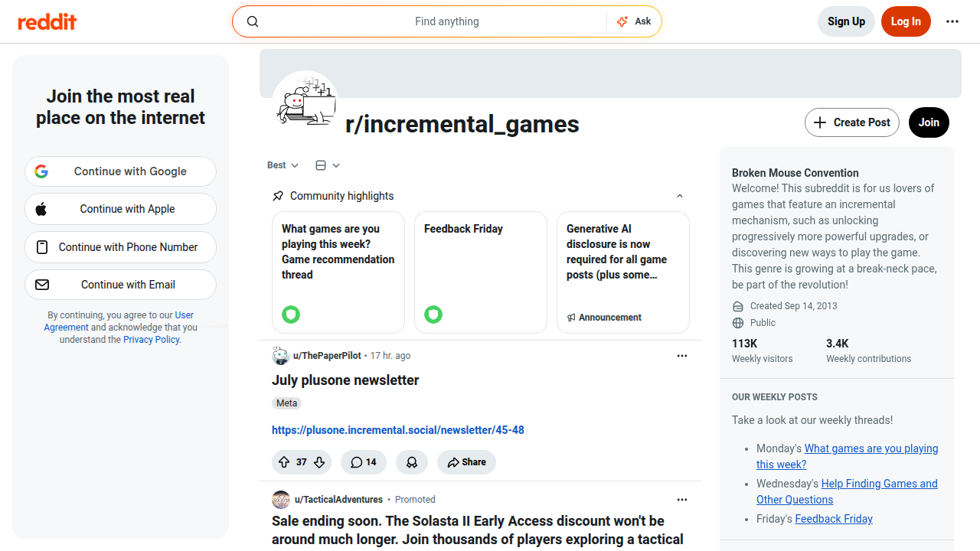This screenshot has width=980, height=551.
Task: Click the search magnifier icon
Action: pos(253,21)
